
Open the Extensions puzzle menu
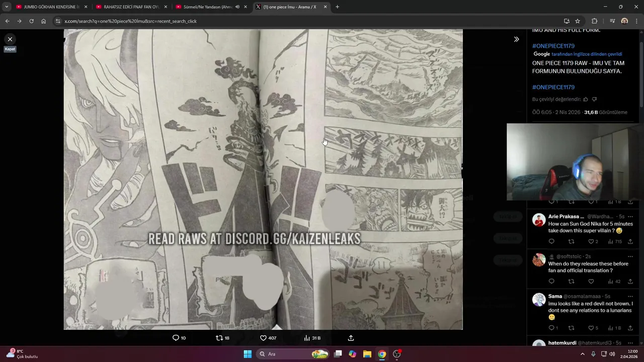pos(594,21)
